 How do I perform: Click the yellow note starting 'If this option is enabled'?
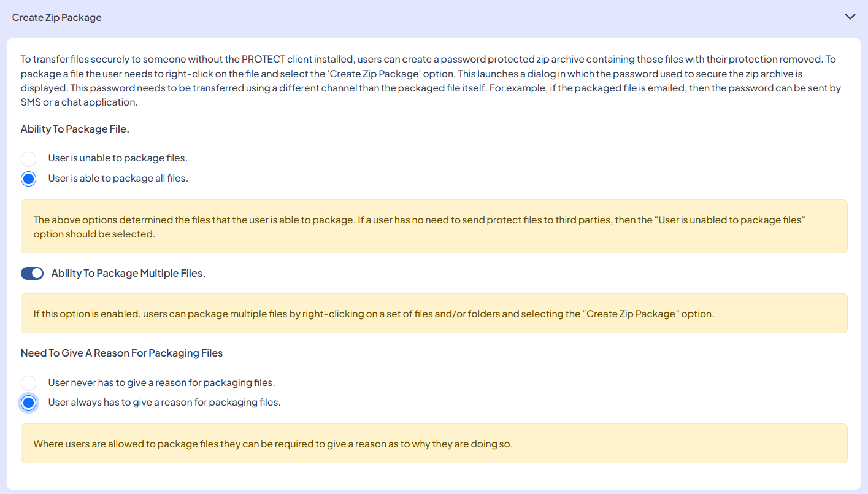pyautogui.click(x=374, y=314)
